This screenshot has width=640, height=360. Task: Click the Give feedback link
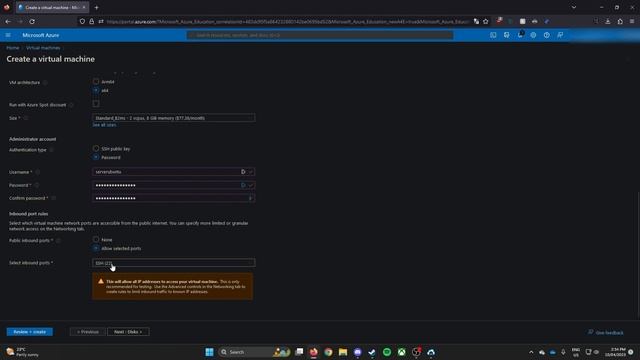[606, 333]
